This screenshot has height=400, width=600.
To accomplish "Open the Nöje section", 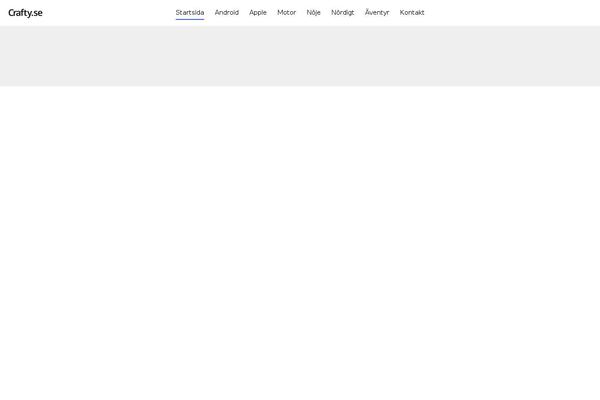I will click(x=313, y=13).
